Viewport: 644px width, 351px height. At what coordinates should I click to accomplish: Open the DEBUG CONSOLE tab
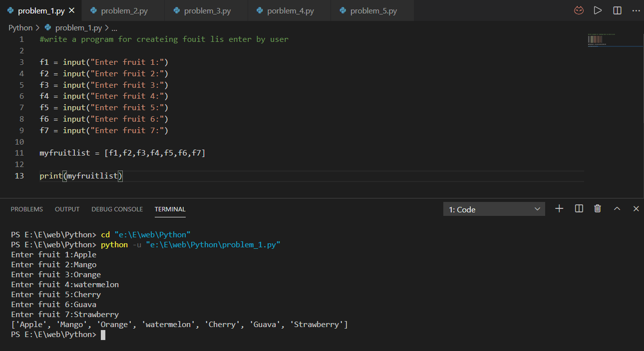coord(117,209)
